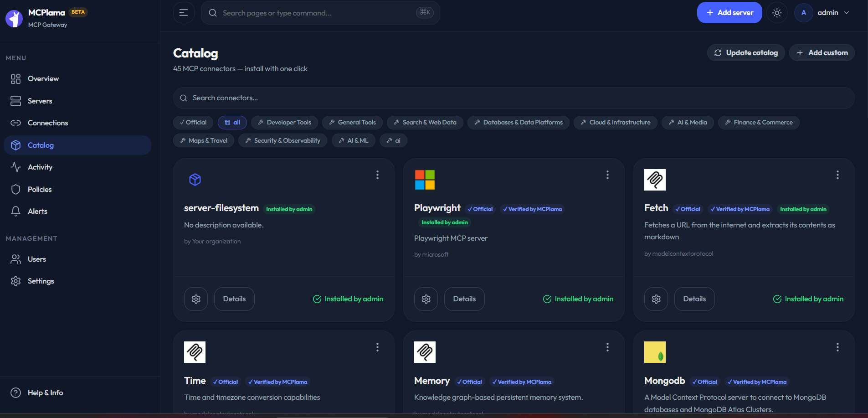Click the Add server button

coord(729,13)
